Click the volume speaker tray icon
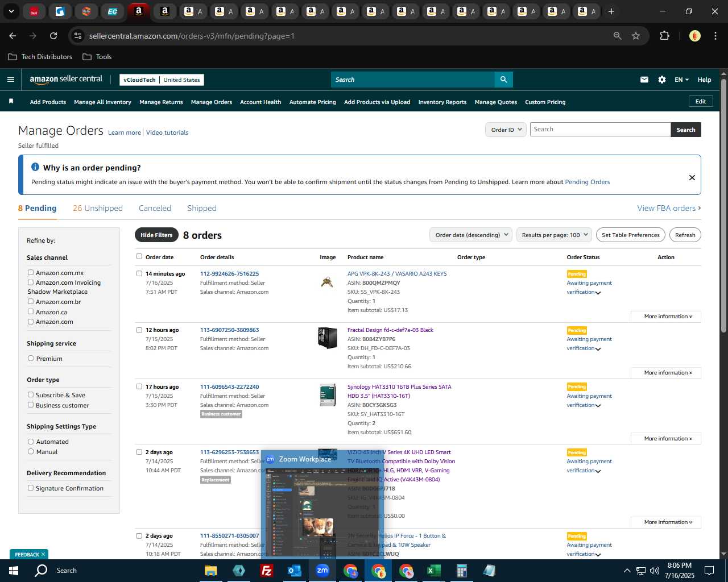728x582 pixels. pyautogui.click(x=654, y=571)
